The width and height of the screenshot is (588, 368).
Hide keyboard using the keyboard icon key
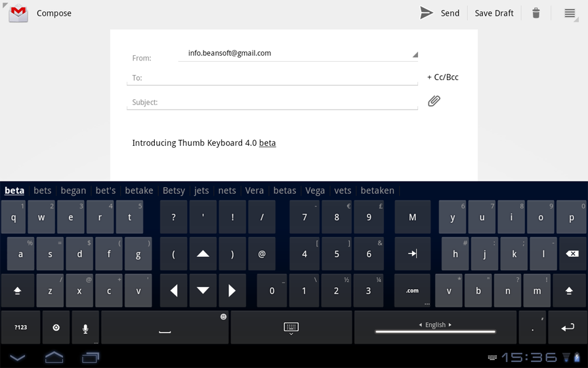pyautogui.click(x=291, y=327)
